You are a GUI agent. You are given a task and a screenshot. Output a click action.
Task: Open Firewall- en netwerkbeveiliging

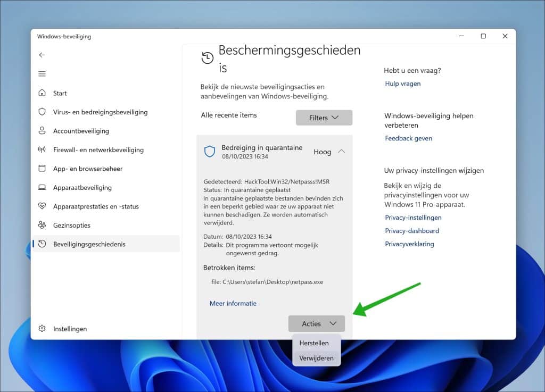pyautogui.click(x=98, y=150)
